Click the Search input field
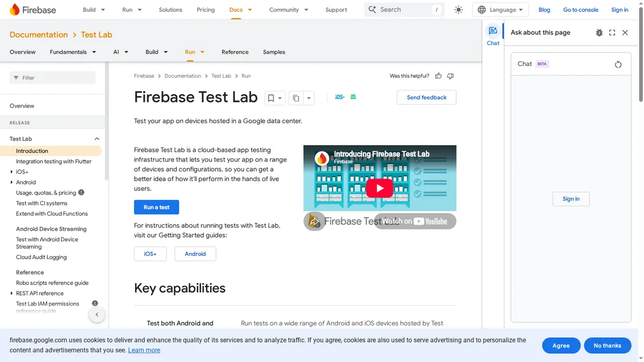This screenshot has height=362, width=644. click(405, 10)
